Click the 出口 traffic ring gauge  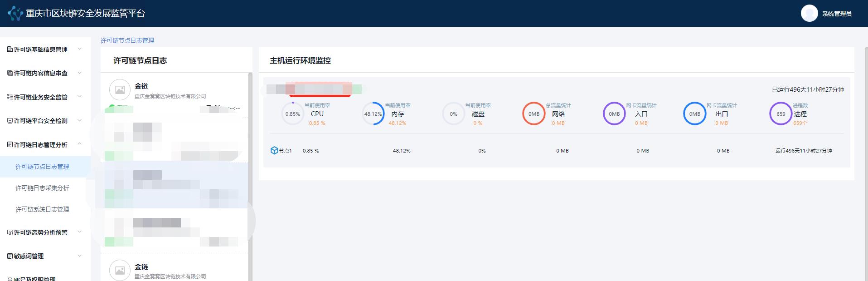click(694, 114)
